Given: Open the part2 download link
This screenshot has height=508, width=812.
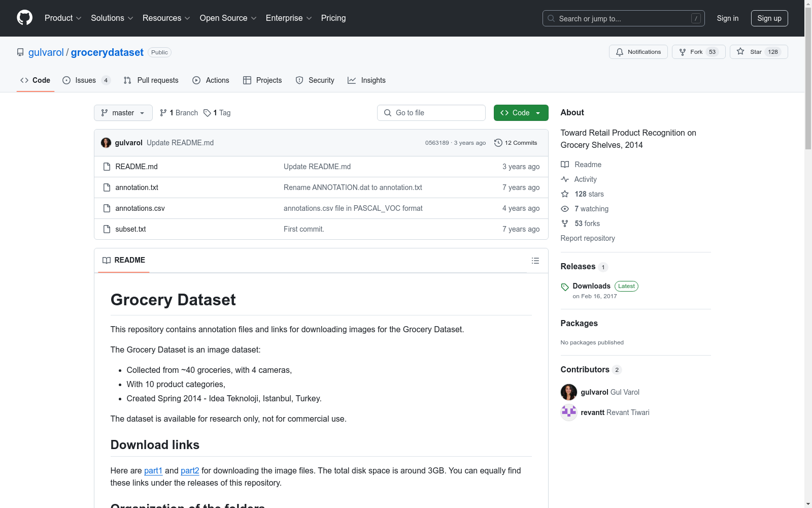Looking at the screenshot, I should tap(190, 470).
